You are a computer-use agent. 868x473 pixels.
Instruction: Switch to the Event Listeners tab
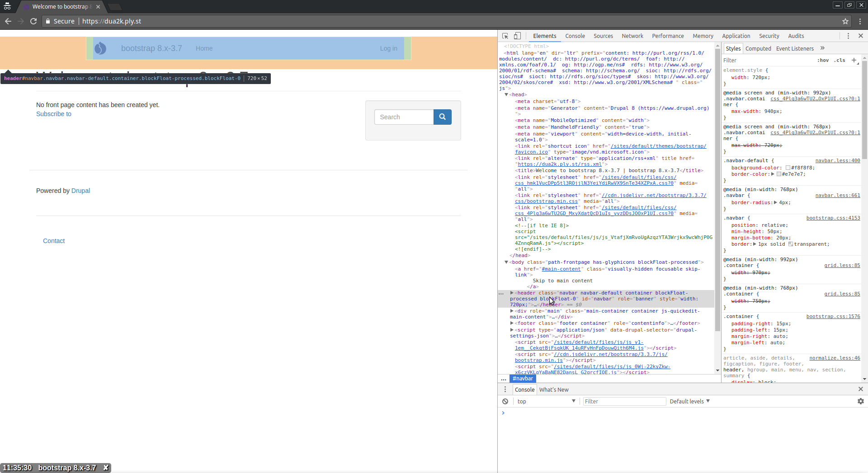[x=795, y=48]
